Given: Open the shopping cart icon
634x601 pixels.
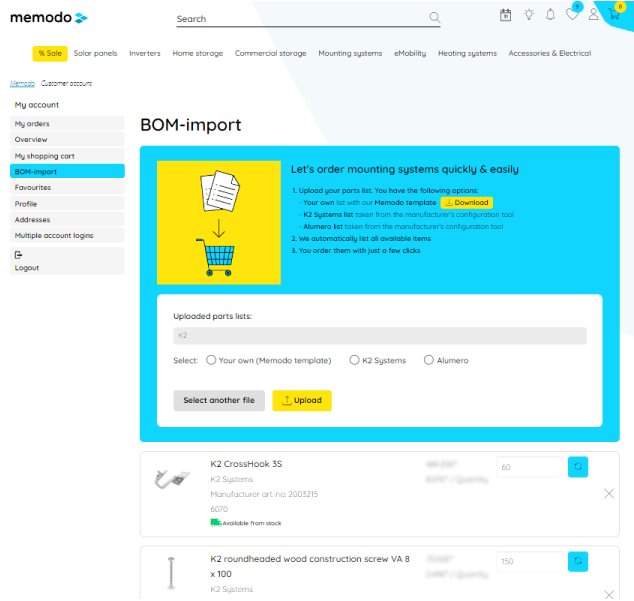Looking at the screenshot, I should [x=614, y=15].
